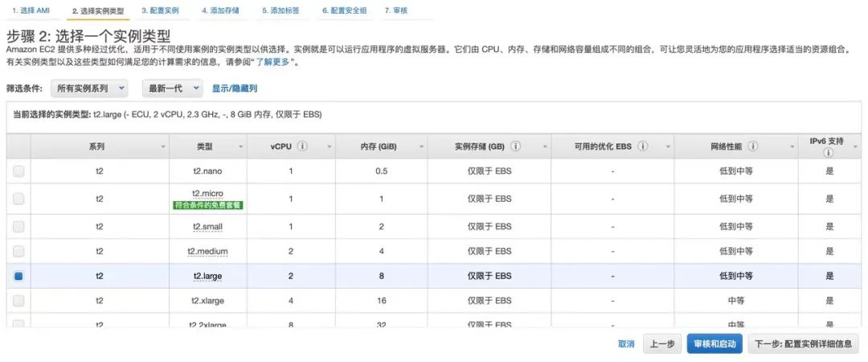
Task: Click 符合条件的免费套餐 green badge
Action: pyautogui.click(x=209, y=205)
